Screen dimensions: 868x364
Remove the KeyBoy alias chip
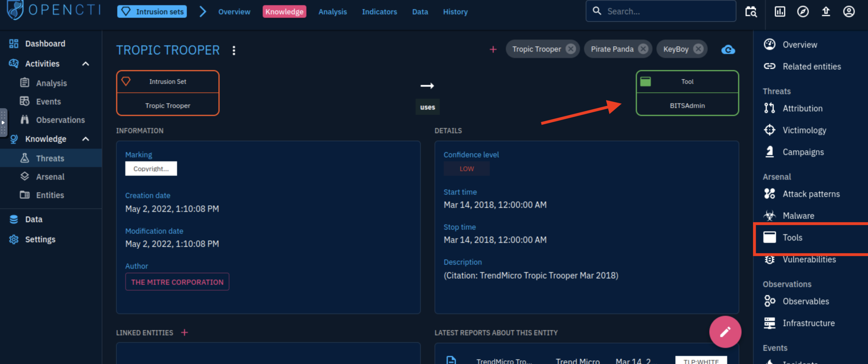[698, 49]
